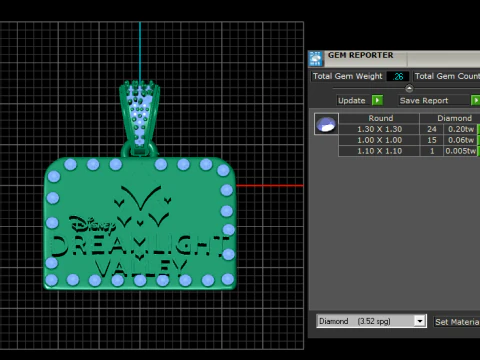Image resolution: width=480 pixels, height=360 pixels.
Task: Click the green arrow beside Save Report
Action: [x=475, y=100]
